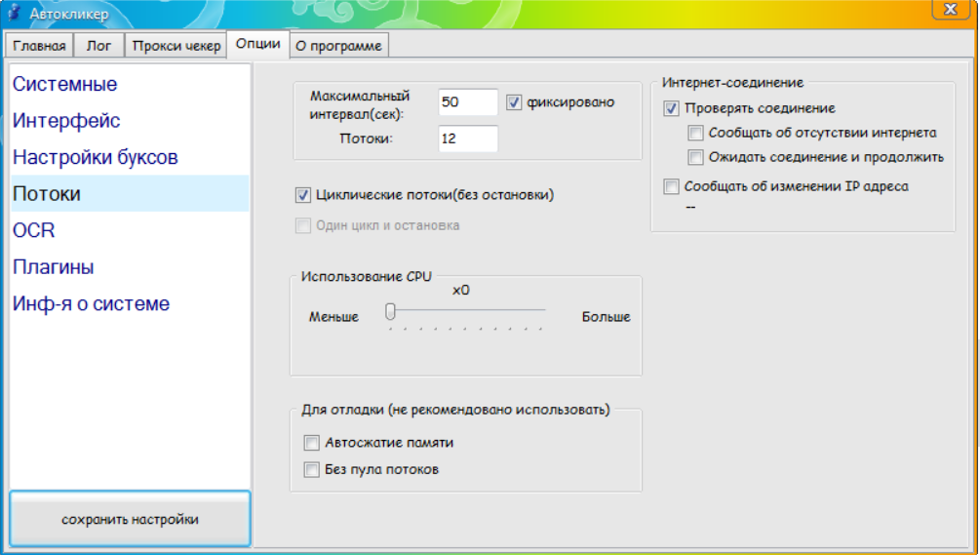Enable Сообщать об отсутствии интернета

point(695,133)
